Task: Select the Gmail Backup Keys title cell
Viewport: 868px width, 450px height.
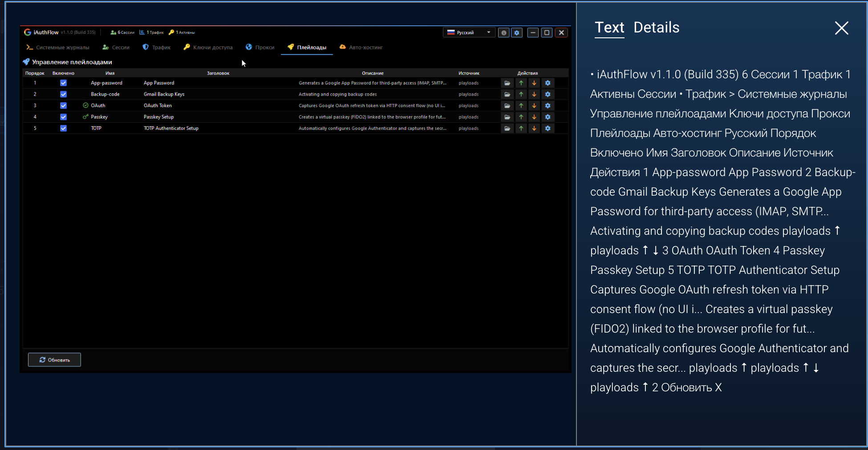Action: (x=164, y=94)
